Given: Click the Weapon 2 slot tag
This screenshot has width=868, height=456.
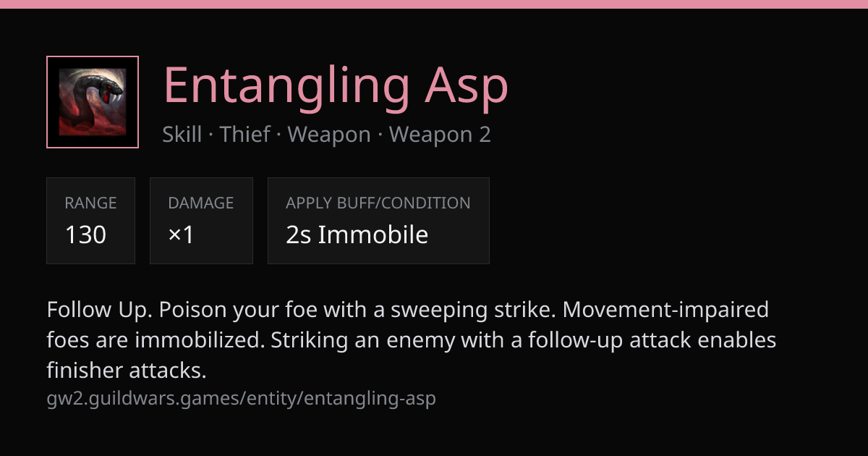Looking at the screenshot, I should (x=440, y=135).
